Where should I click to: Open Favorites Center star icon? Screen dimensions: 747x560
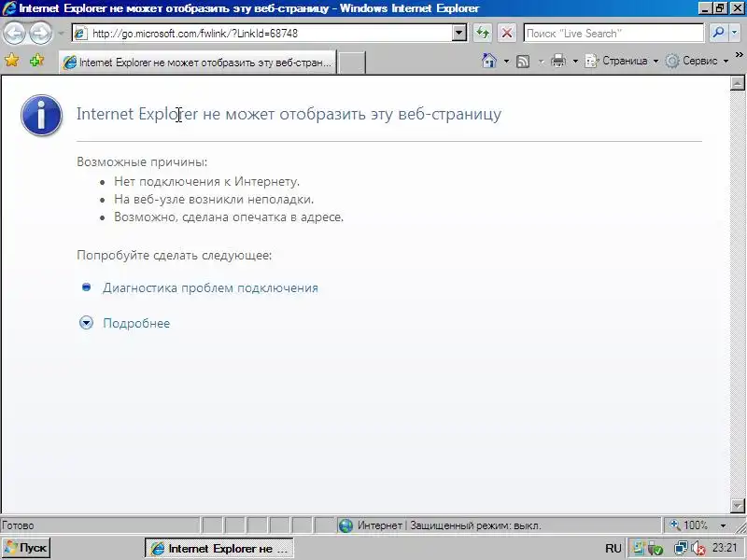pyautogui.click(x=12, y=61)
